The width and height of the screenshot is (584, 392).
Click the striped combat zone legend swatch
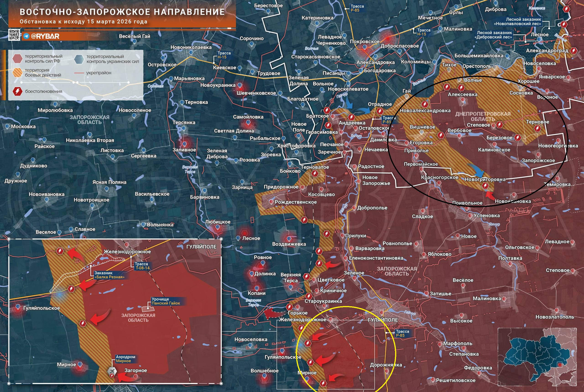pos(18,73)
